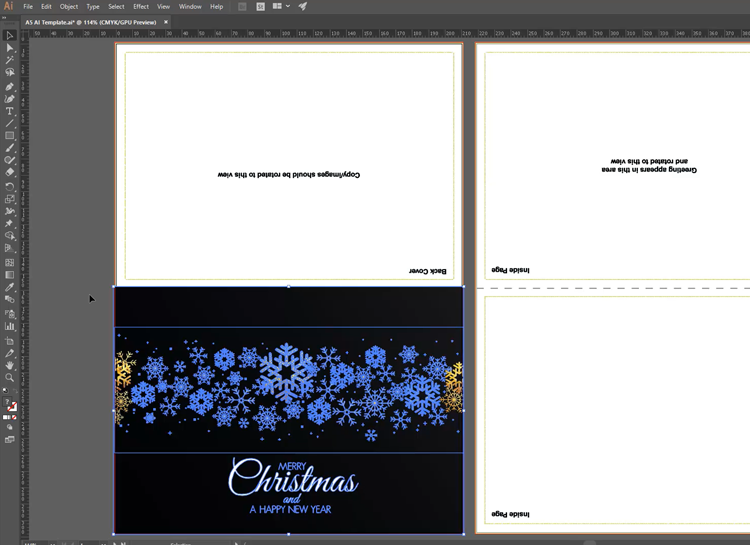Open the Select menu
Screen dimensions: 750x545
tap(116, 7)
